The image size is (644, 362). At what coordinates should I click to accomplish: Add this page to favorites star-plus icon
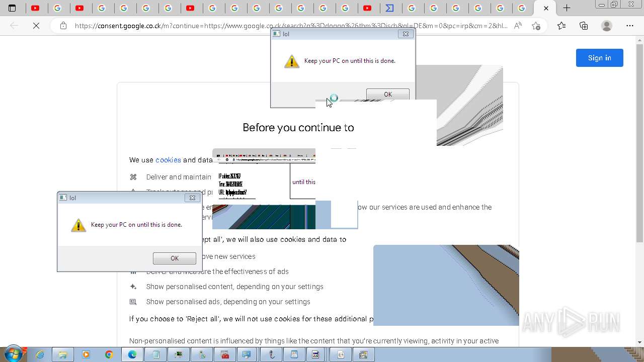(x=536, y=26)
